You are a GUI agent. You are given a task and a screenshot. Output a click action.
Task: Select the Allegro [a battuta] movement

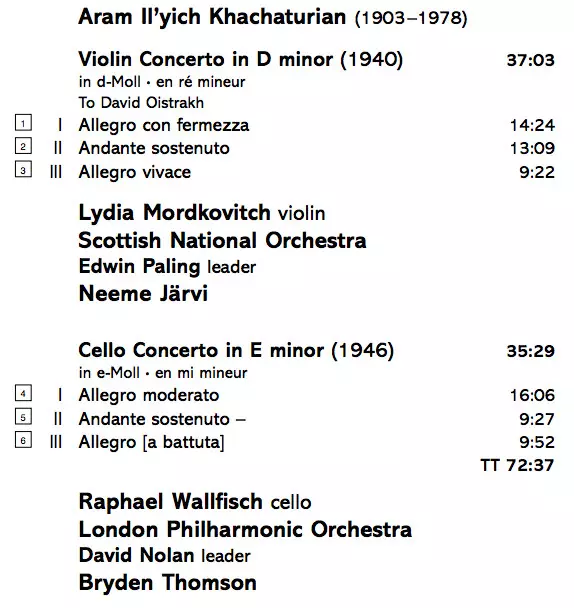point(151,442)
